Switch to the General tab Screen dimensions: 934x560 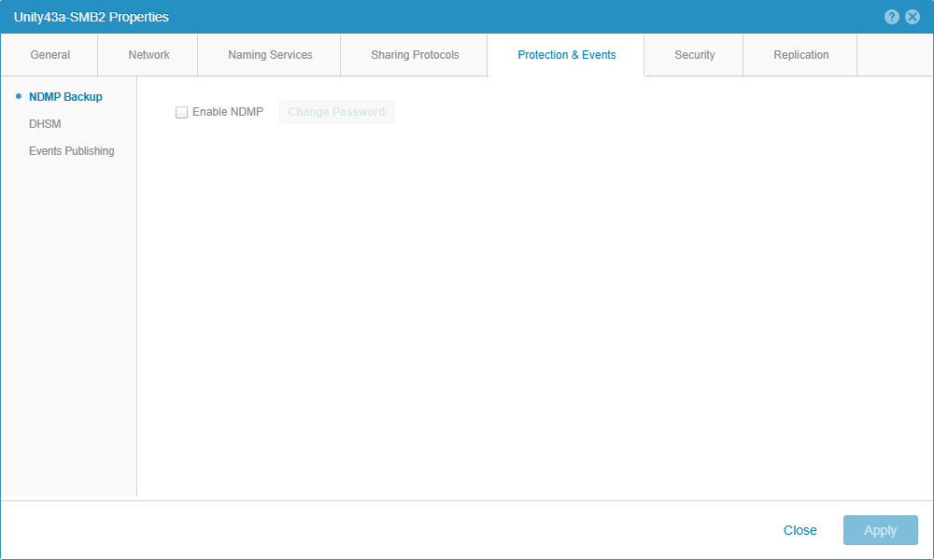(x=50, y=55)
